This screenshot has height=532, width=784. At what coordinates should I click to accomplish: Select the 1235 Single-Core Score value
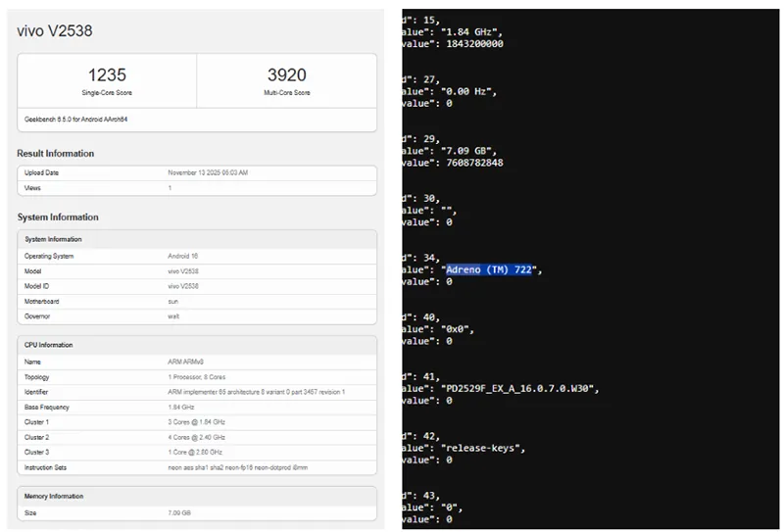pos(107,75)
